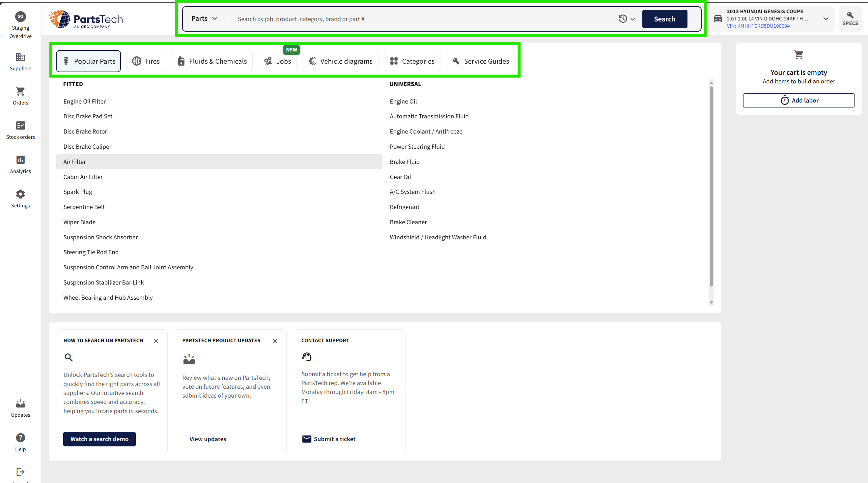The height and width of the screenshot is (483, 868).
Task: Click the contact support headset icon
Action: [307, 356]
